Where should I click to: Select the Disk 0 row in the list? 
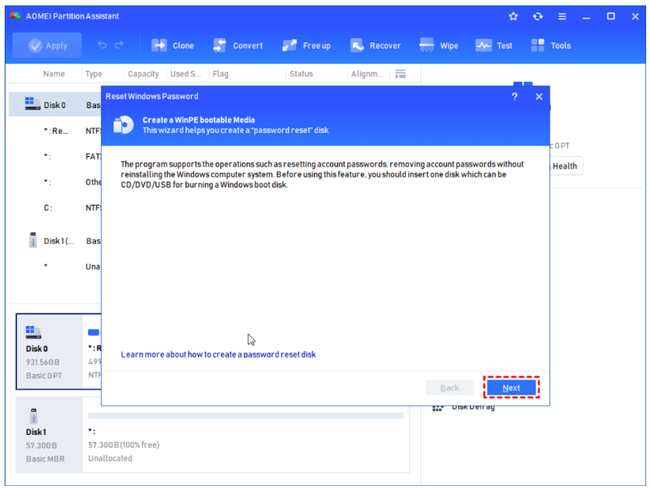(x=55, y=104)
